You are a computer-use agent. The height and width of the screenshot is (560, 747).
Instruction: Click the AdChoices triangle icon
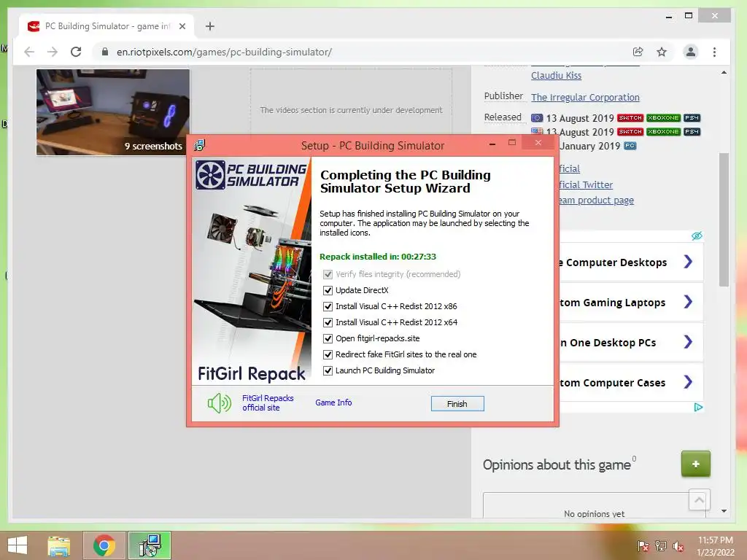tap(698, 407)
